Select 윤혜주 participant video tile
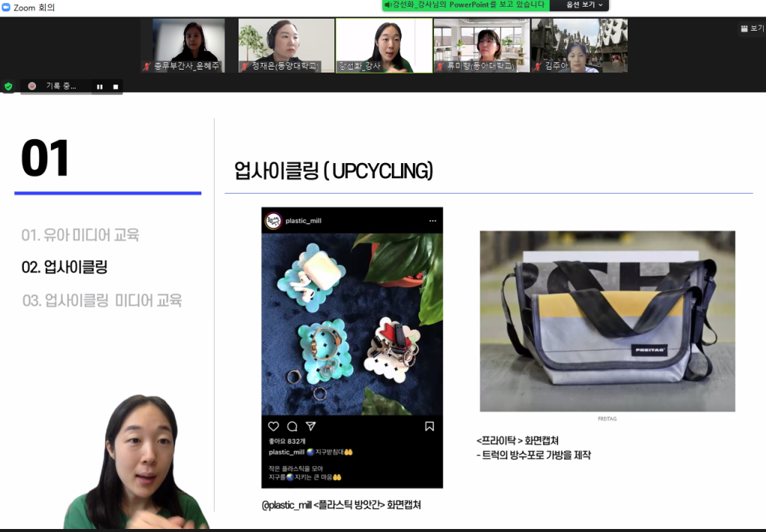Image resolution: width=766 pixels, height=532 pixels. click(x=189, y=46)
